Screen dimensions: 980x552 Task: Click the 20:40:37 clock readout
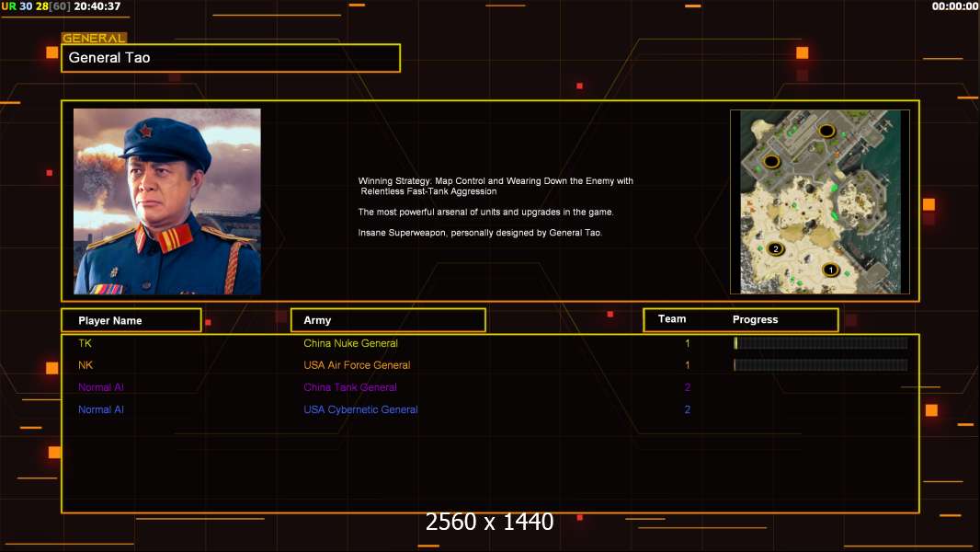97,6
